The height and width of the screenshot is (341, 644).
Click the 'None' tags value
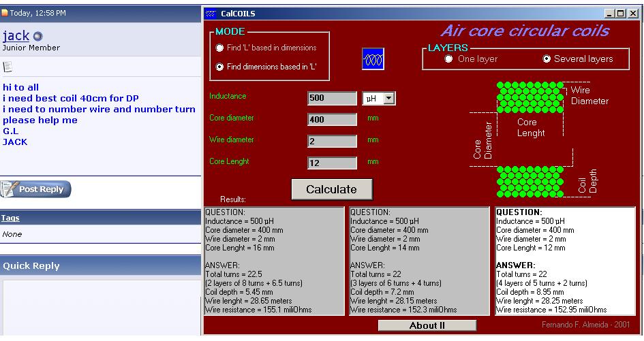(12, 234)
